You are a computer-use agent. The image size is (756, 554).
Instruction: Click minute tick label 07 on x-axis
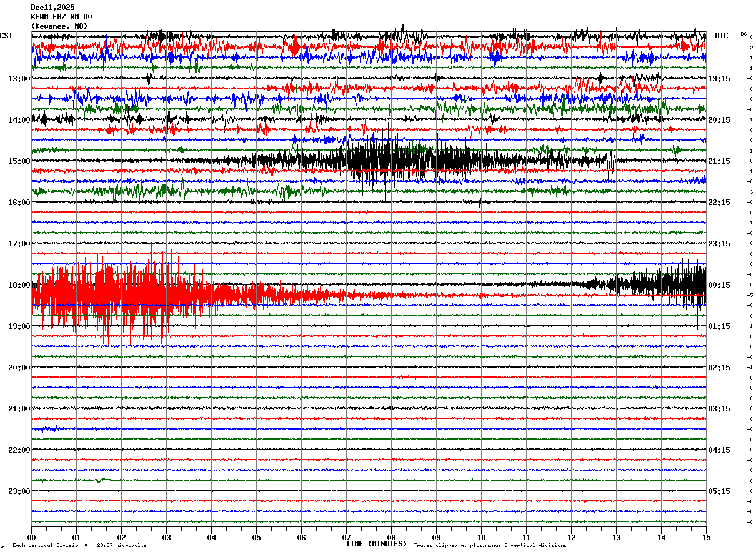pos(346,537)
